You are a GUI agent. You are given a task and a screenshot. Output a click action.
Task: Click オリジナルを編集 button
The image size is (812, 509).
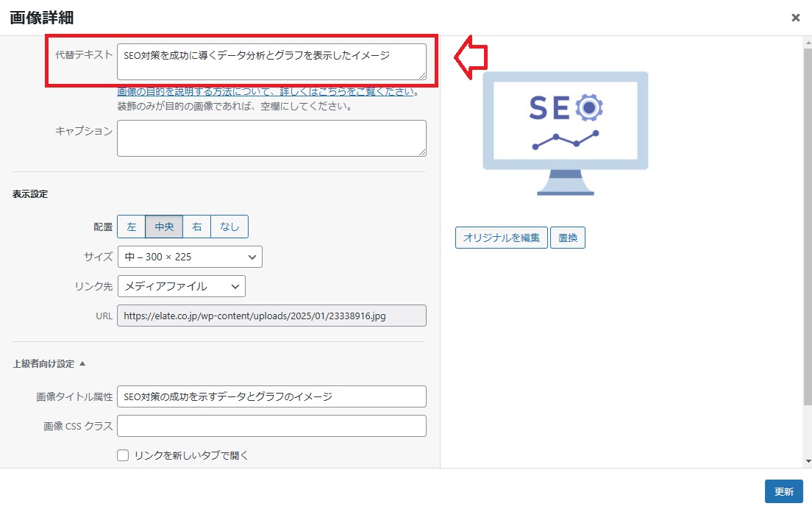(501, 238)
